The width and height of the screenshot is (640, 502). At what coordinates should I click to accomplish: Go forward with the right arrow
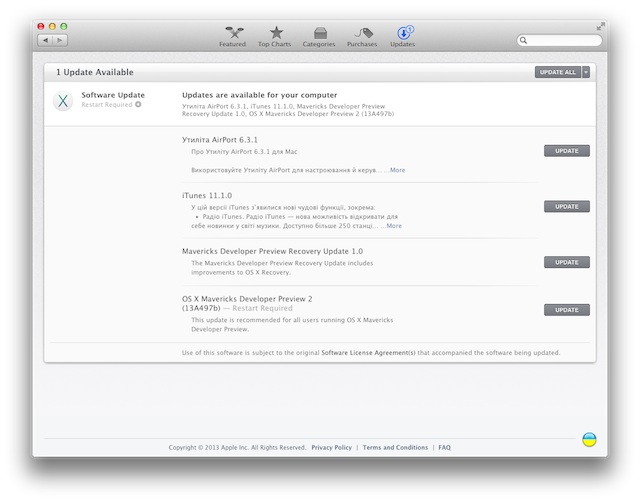(x=60, y=40)
